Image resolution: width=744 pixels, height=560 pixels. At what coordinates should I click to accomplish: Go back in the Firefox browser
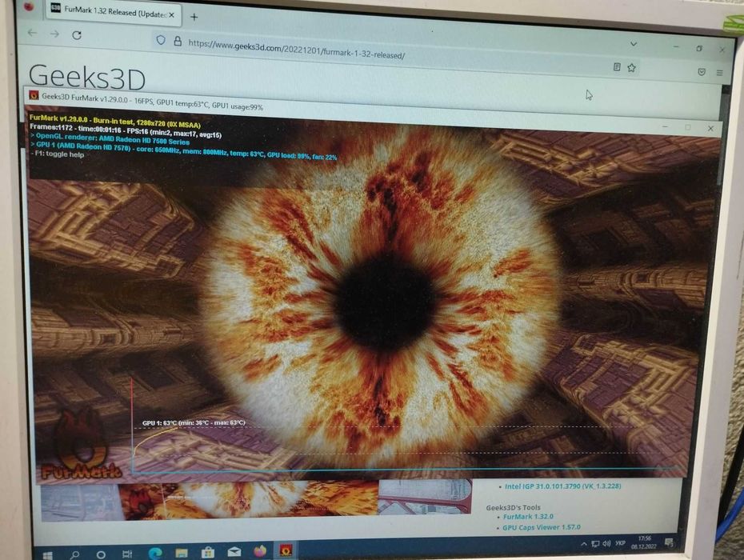32,34
